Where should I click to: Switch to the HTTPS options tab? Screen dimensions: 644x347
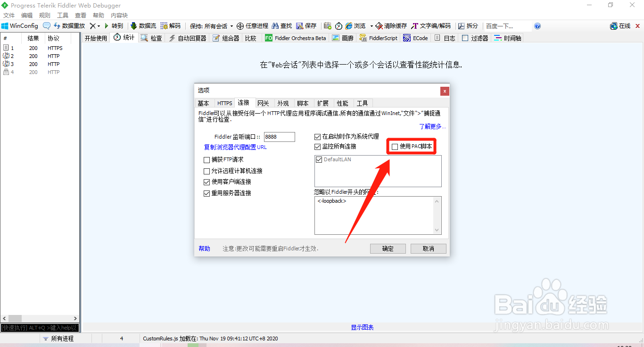[x=225, y=103]
